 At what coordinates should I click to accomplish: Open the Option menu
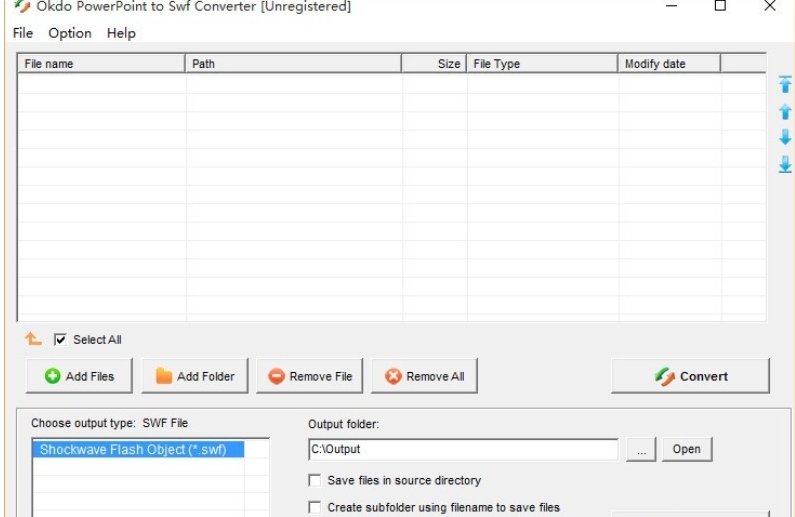click(70, 33)
